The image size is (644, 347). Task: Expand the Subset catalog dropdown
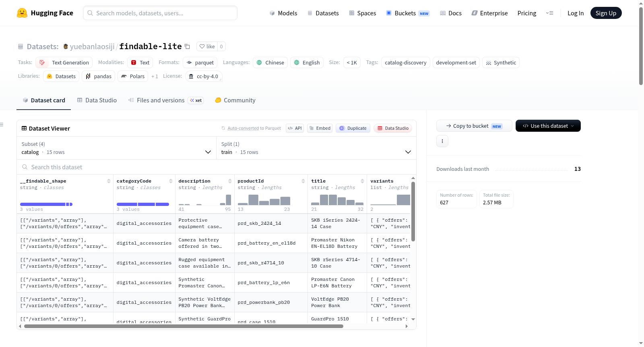[116, 148]
